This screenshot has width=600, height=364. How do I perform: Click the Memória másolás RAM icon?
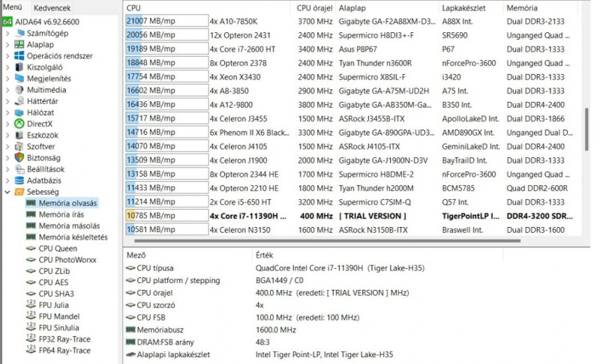[x=31, y=225]
